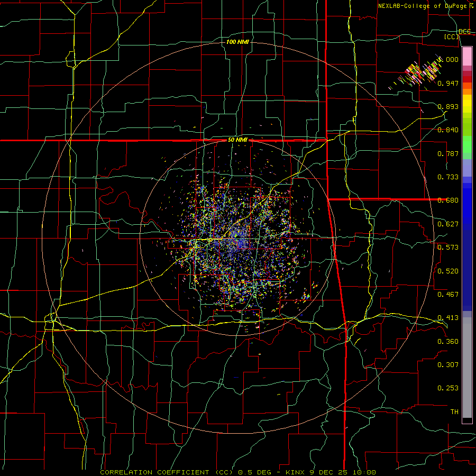
Task: Click the 0.947 color scale value
Action: 448,83
